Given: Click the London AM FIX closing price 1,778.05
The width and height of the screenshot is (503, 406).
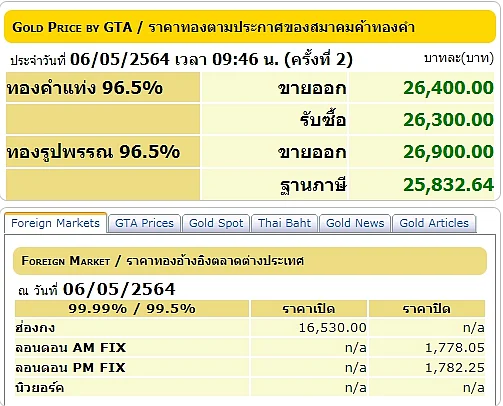Looking at the screenshot, I should (x=455, y=348).
